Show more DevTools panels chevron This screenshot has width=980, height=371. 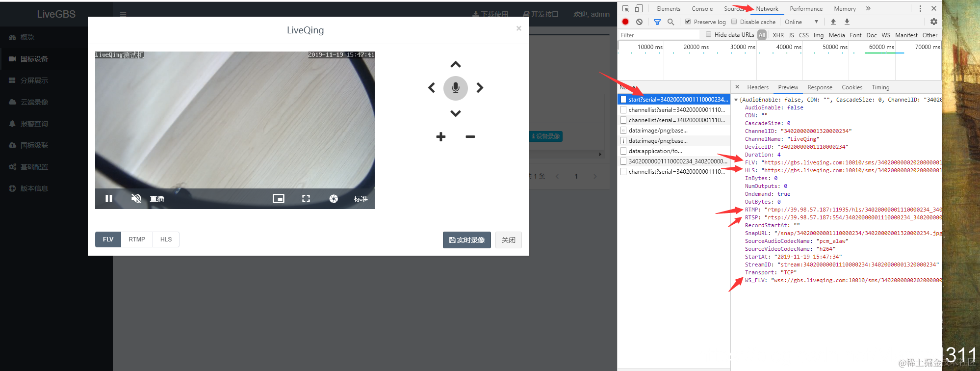point(868,8)
